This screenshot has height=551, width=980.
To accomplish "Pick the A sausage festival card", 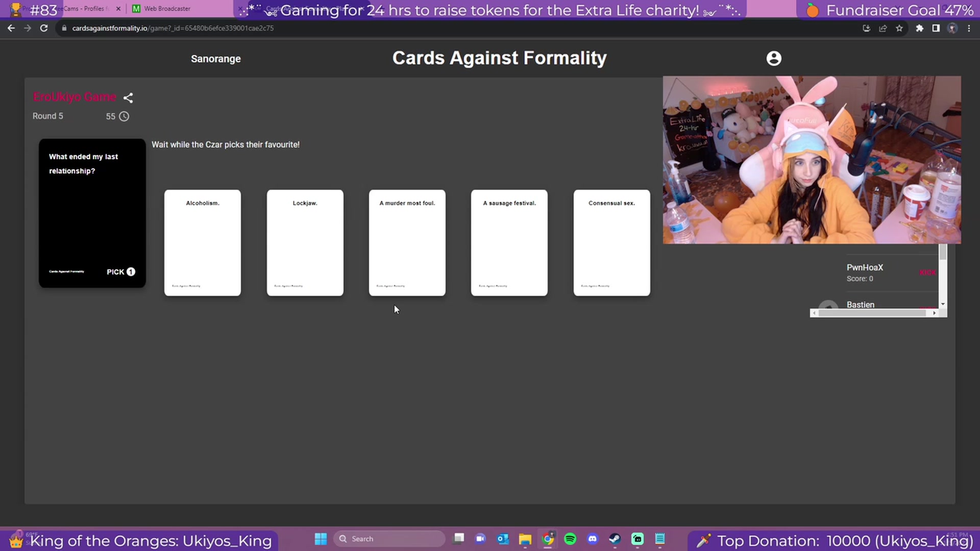I will pyautogui.click(x=509, y=243).
